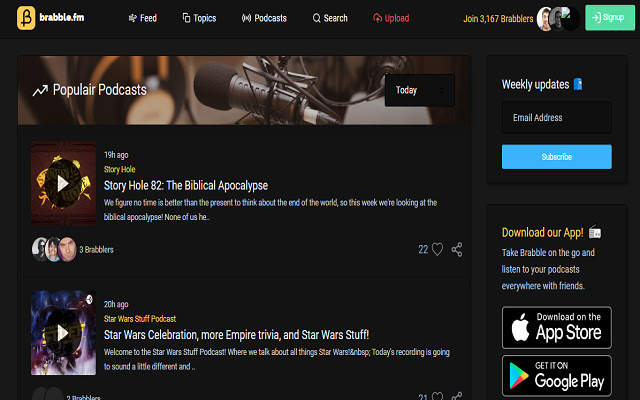
Task: Click the radio icon beside Download our App
Action: 595,231
